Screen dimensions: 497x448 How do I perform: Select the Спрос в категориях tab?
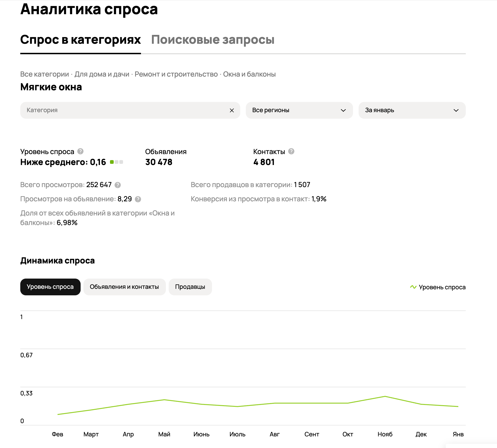80,40
